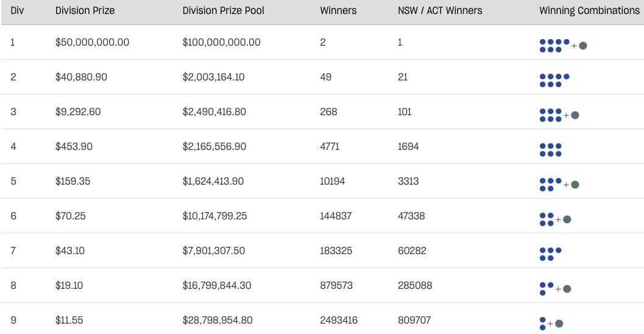Click the 2493416 winners cell
Viewport: 644px width, 334px height.
pos(339,321)
